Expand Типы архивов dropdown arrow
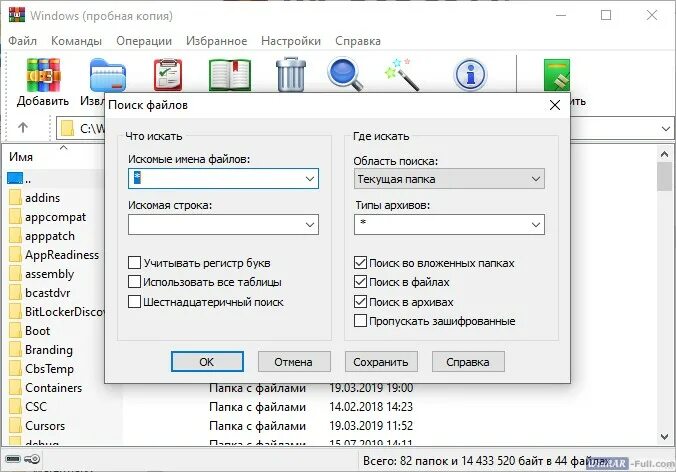 click(536, 224)
